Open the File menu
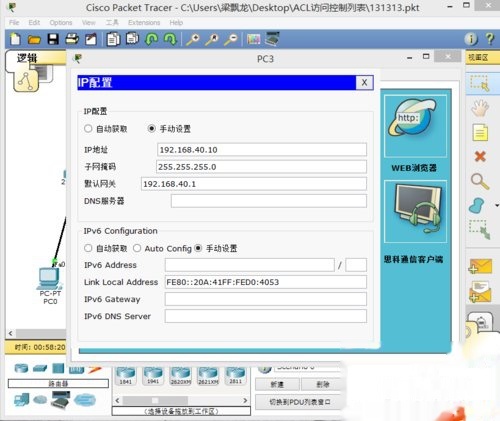The height and width of the screenshot is (421, 500). 14,22
